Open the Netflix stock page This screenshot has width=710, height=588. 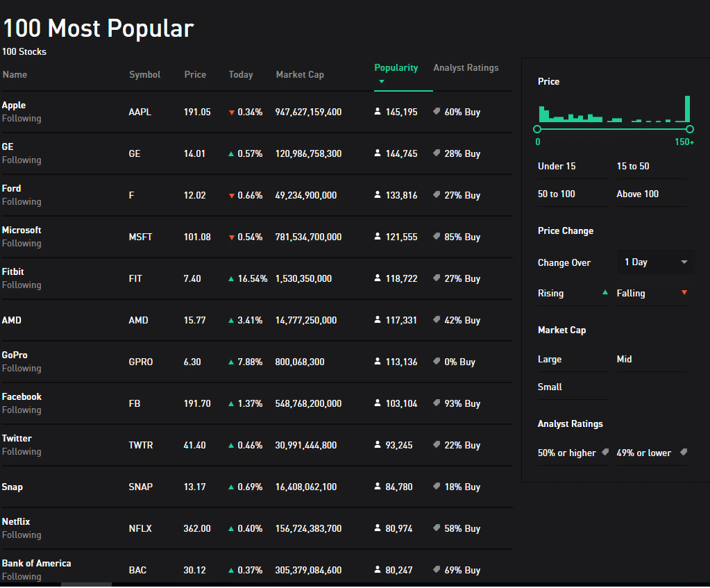click(16, 522)
